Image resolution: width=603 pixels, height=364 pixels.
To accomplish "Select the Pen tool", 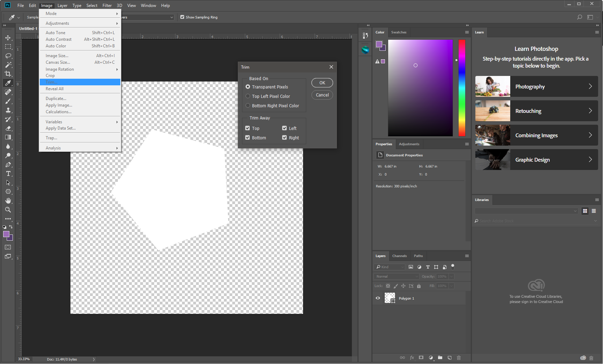I will pyautogui.click(x=8, y=164).
